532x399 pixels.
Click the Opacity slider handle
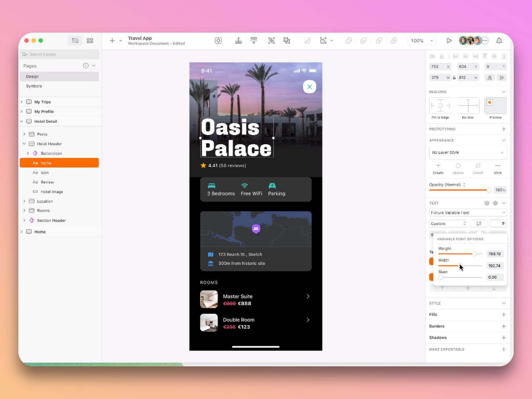pos(489,190)
